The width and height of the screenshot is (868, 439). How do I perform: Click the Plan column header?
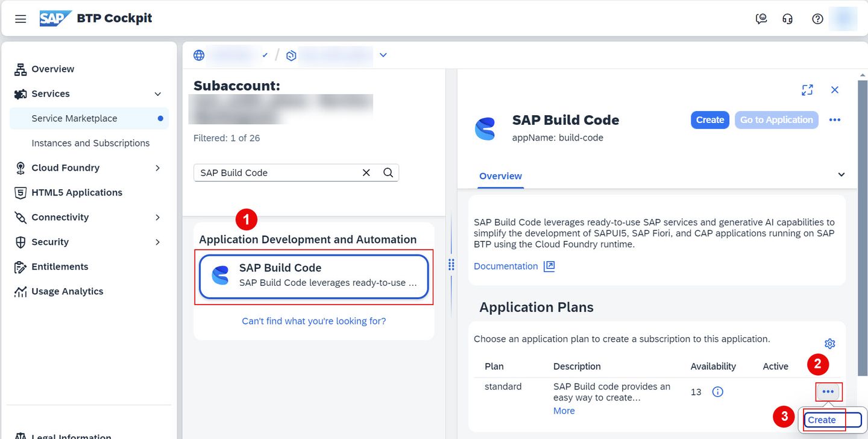pyautogui.click(x=494, y=366)
